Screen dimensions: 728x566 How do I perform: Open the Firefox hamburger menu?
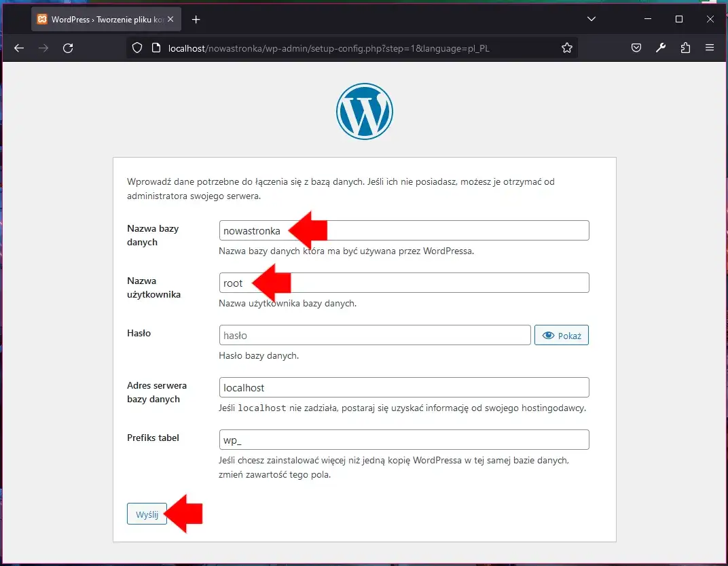coord(709,48)
